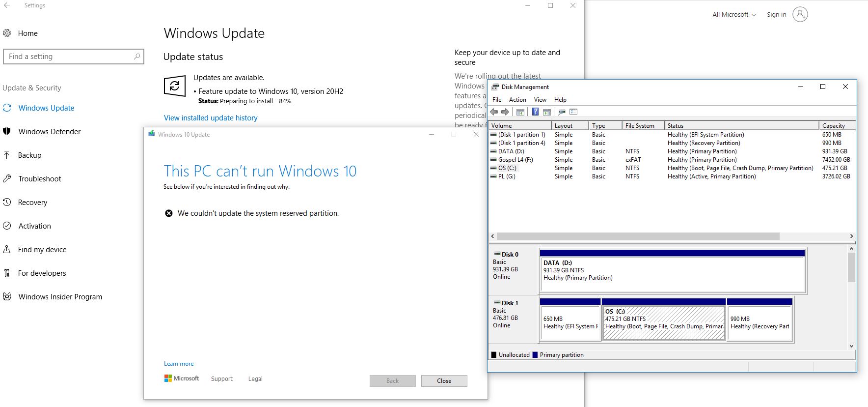Click the Backup upload arrow icon
Screen dimensions: 868x407
(x=7, y=155)
